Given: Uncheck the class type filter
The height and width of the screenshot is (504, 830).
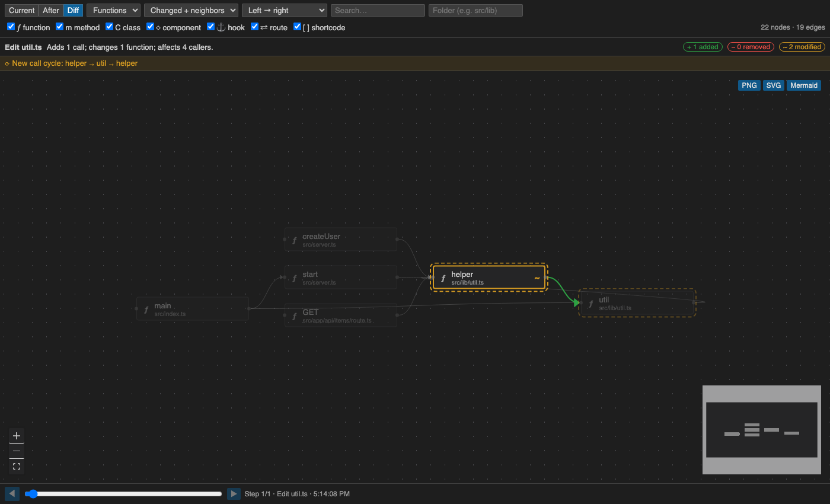Looking at the screenshot, I should (109, 27).
